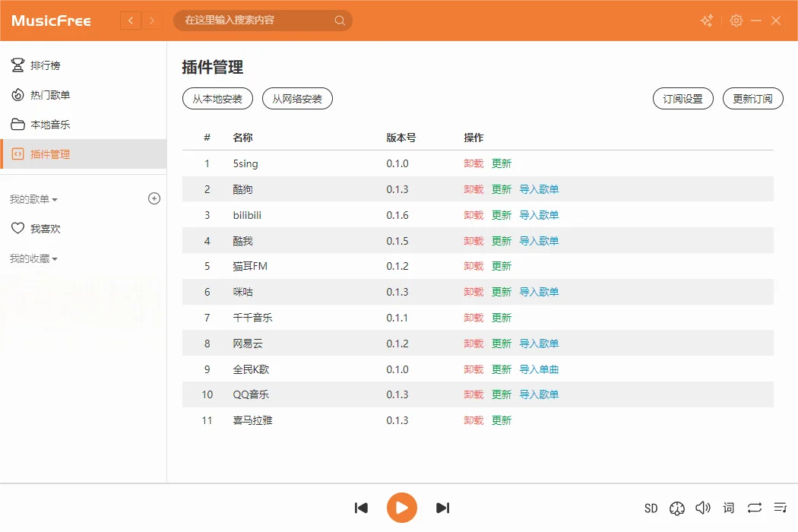
Task: Open the current play queue icon
Action: pos(780,508)
